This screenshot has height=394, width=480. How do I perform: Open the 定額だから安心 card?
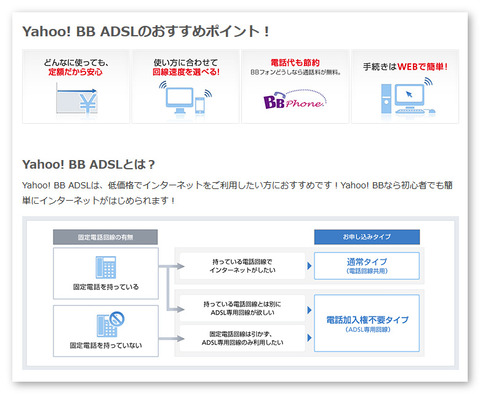[x=76, y=87]
